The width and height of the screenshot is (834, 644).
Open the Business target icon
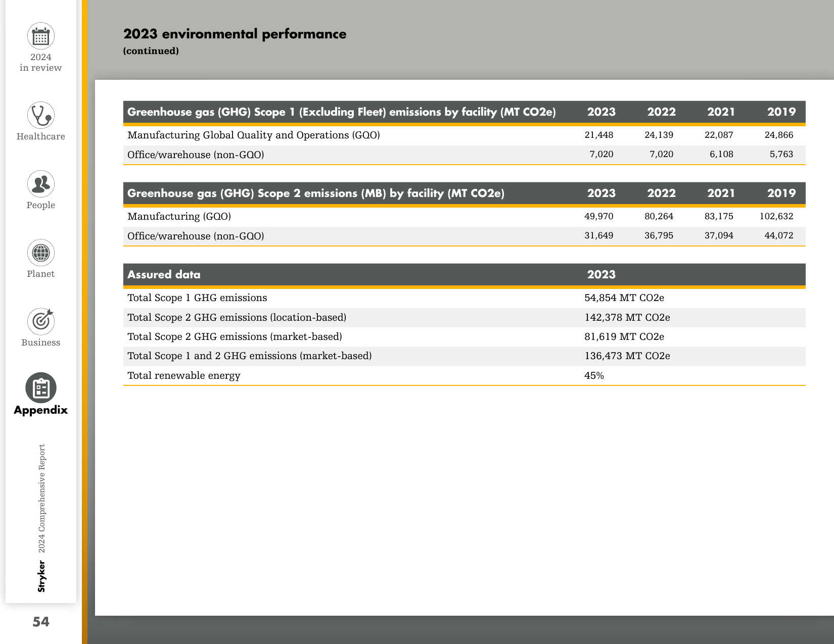point(41,321)
